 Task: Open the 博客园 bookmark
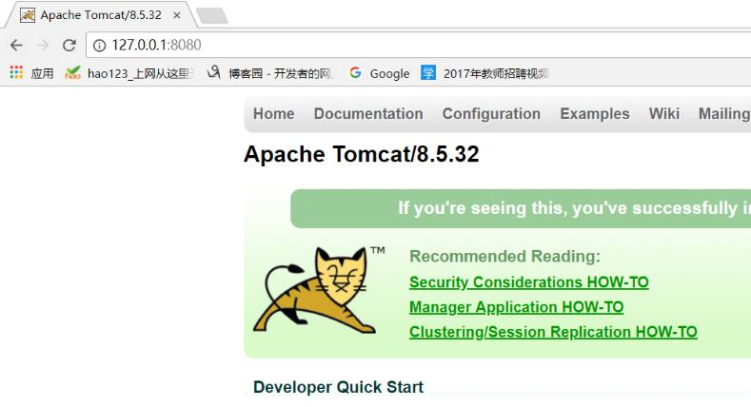(x=270, y=73)
